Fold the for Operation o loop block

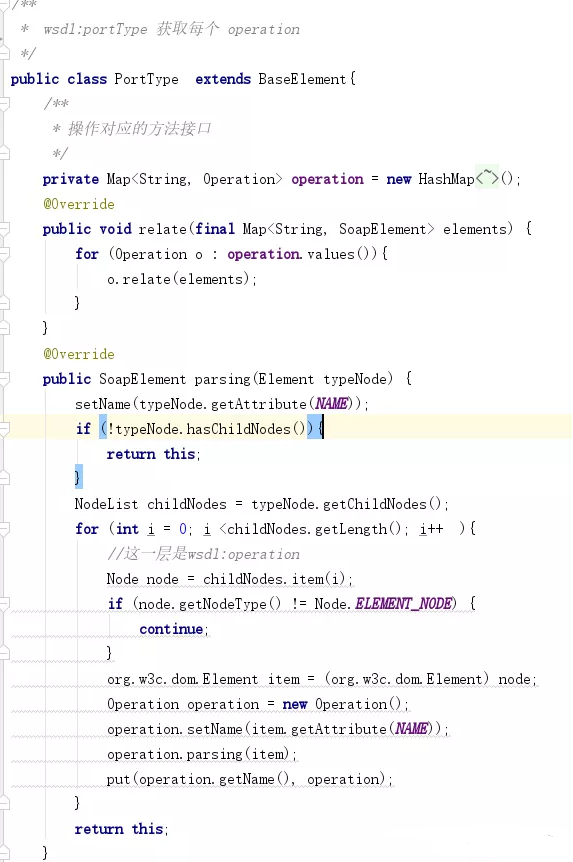click(4, 253)
